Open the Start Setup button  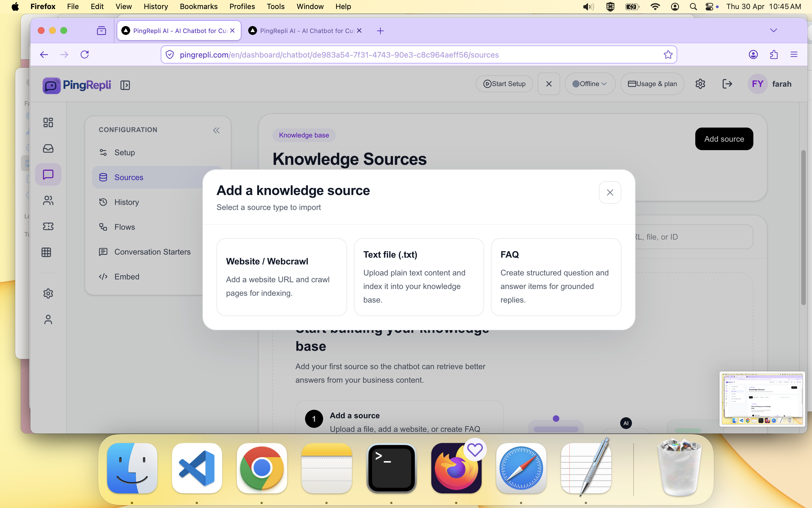point(504,84)
